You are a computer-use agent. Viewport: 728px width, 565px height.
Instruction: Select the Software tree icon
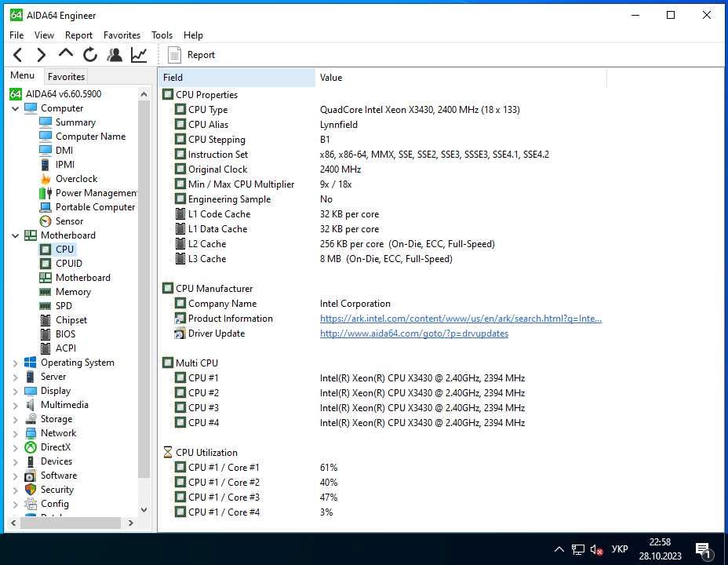coord(30,476)
